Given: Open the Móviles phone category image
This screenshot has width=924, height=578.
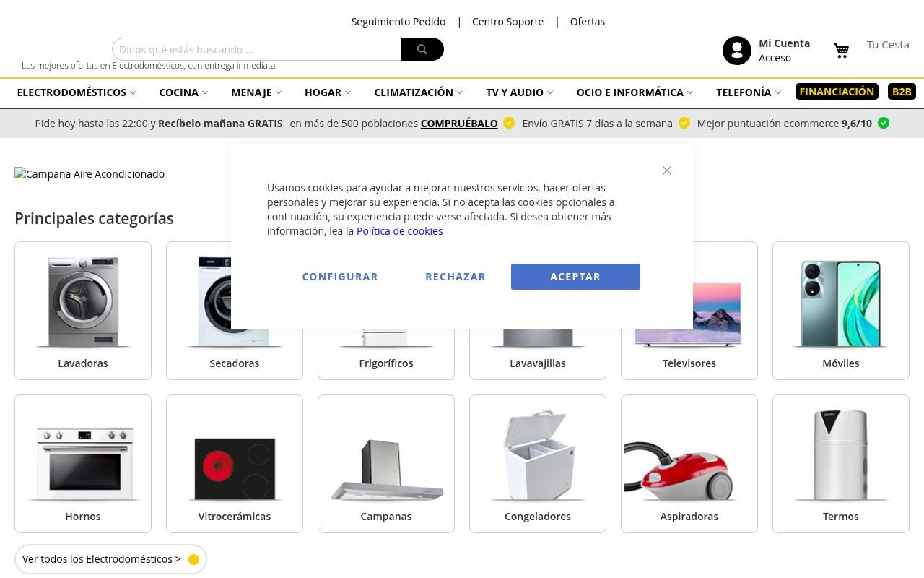Looking at the screenshot, I should [841, 303].
